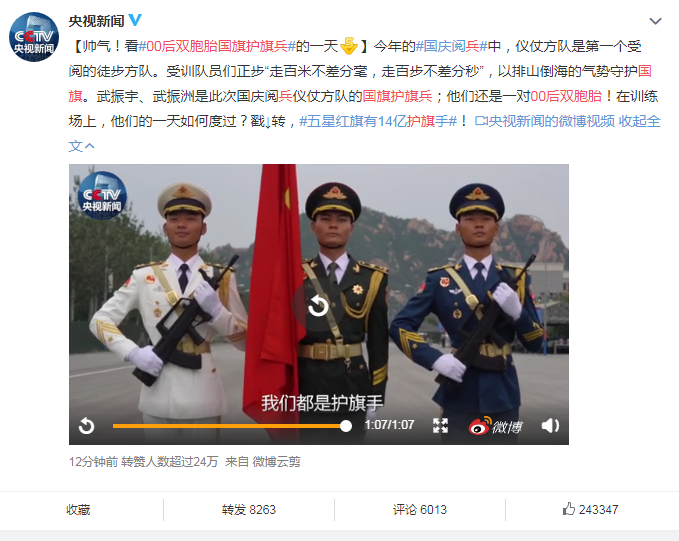The image size is (679, 541).
Task: Mute the video with speaker icon
Action: (x=550, y=426)
